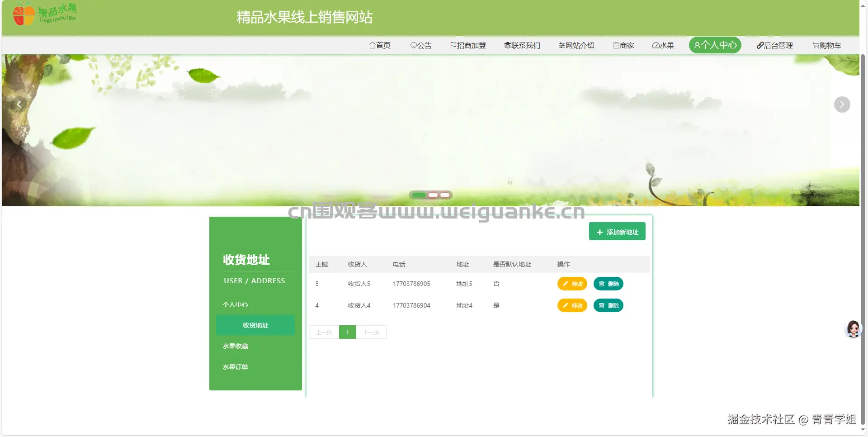Click the 地址4 cell
Image resolution: width=868 pixels, height=437 pixels.
[x=464, y=305]
